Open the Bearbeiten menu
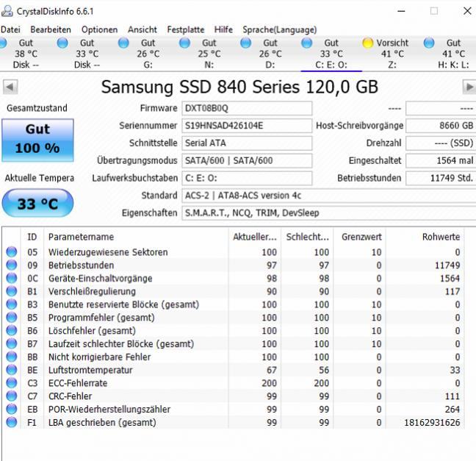This screenshot has height=461, width=476. [51, 29]
